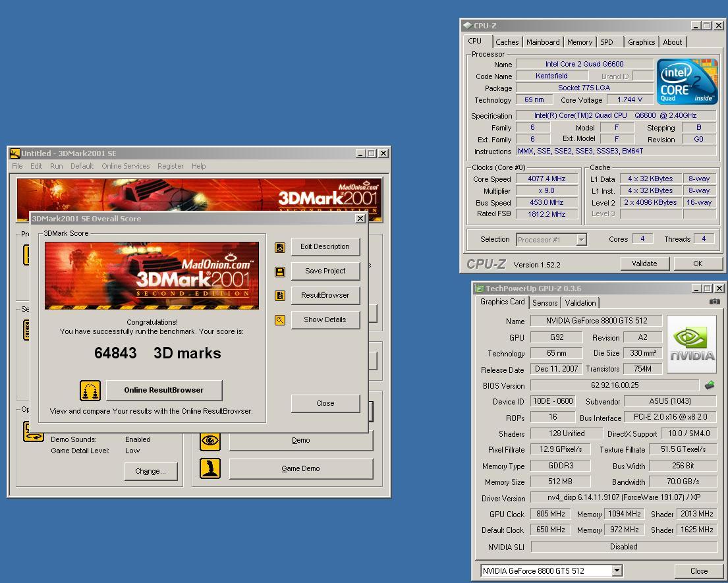The height and width of the screenshot is (583, 728).
Task: Click the magnifier Show Details icon
Action: [x=280, y=319]
